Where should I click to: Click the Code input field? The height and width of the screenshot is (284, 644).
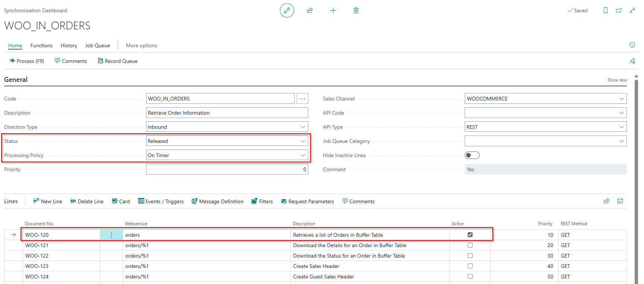click(220, 99)
